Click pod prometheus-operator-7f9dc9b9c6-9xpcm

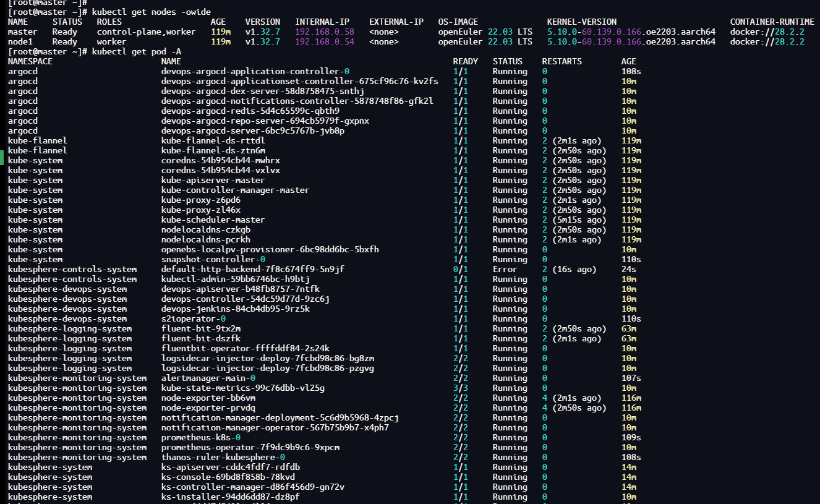pyautogui.click(x=250, y=448)
